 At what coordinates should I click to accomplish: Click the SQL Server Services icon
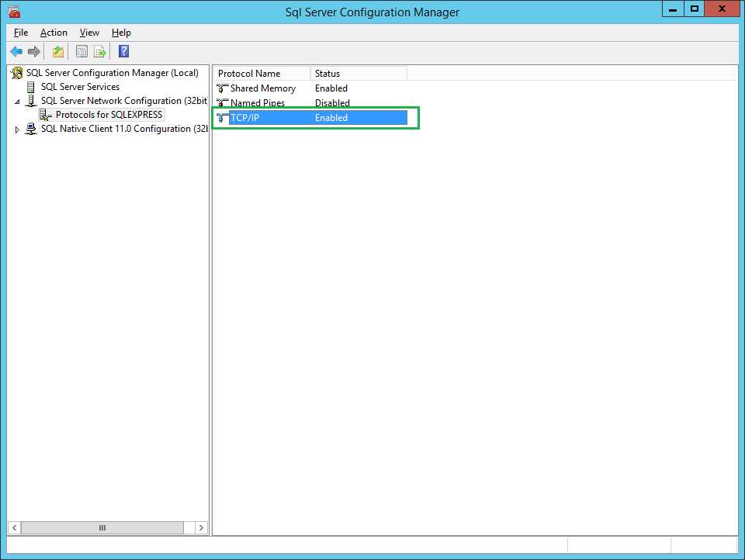[x=31, y=87]
